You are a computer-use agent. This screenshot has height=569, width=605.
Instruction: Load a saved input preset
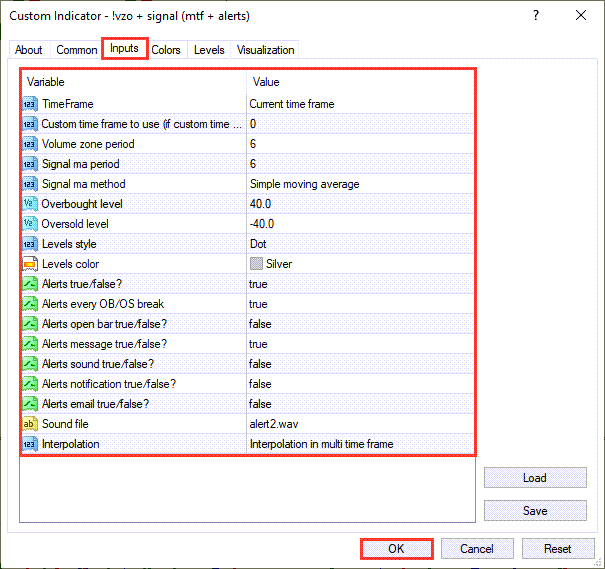[535, 478]
